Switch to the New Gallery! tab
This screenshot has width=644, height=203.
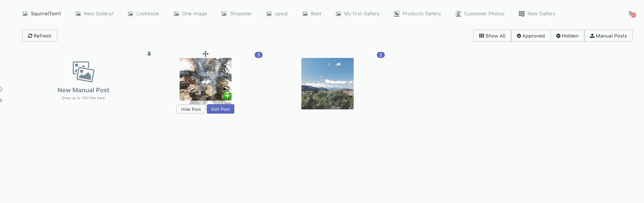coord(94,14)
